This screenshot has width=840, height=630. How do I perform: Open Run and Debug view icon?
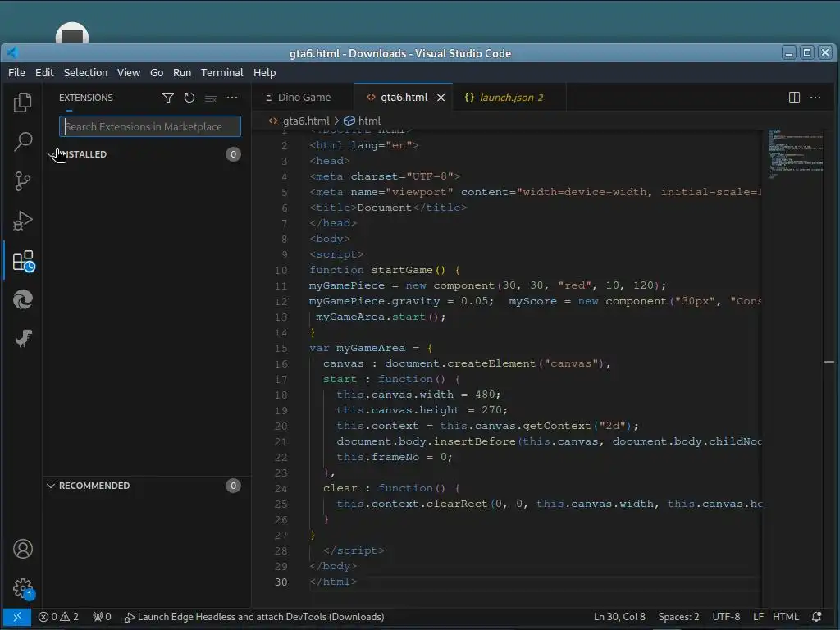tap(22, 220)
